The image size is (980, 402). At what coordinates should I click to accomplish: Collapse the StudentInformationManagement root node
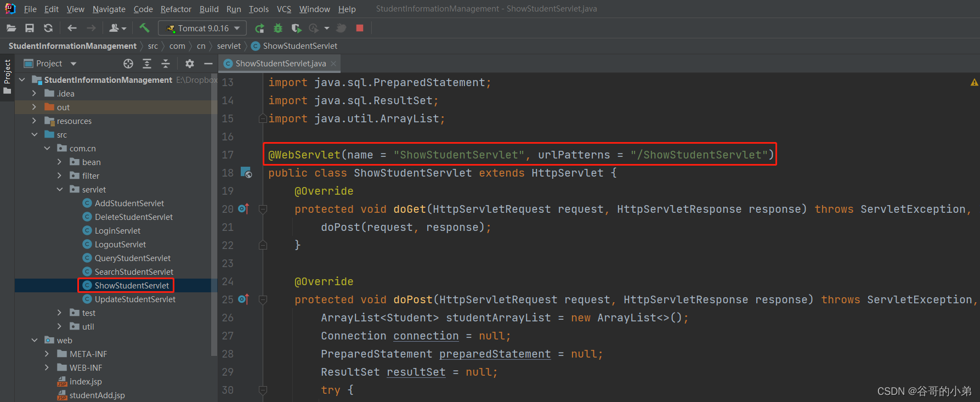[22, 80]
